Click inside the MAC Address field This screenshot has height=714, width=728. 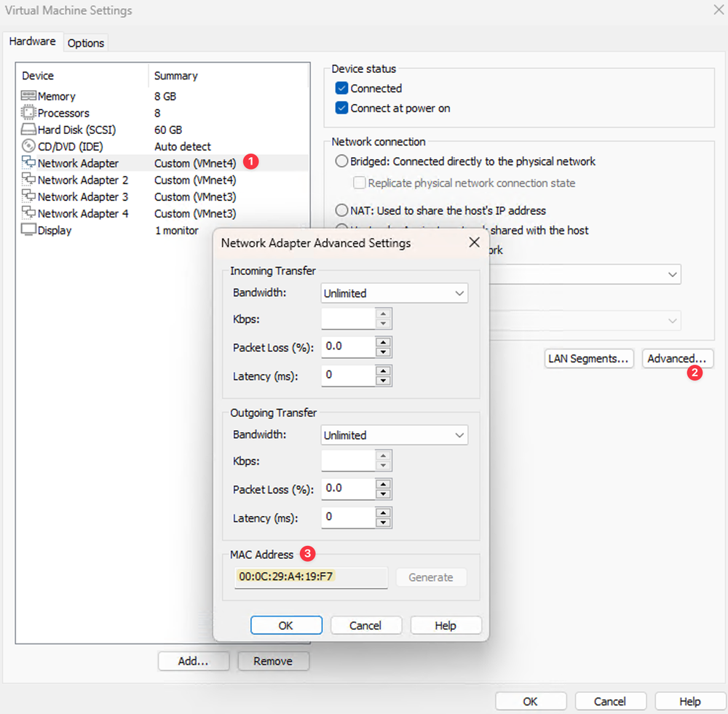click(311, 577)
